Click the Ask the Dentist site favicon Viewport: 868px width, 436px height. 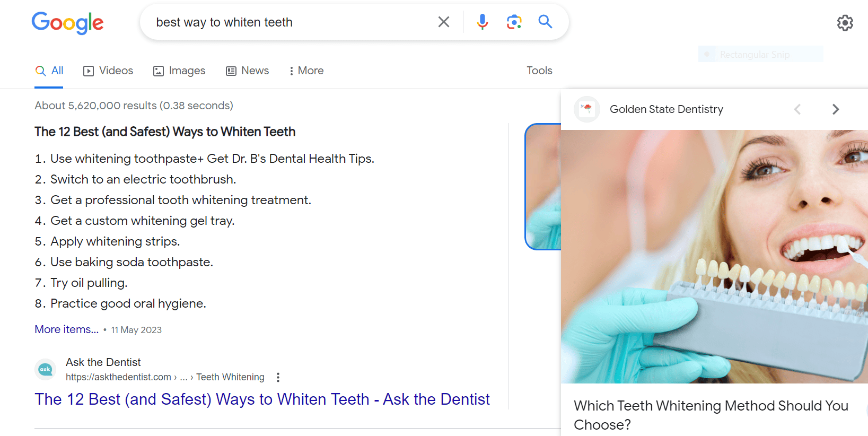pos(45,369)
